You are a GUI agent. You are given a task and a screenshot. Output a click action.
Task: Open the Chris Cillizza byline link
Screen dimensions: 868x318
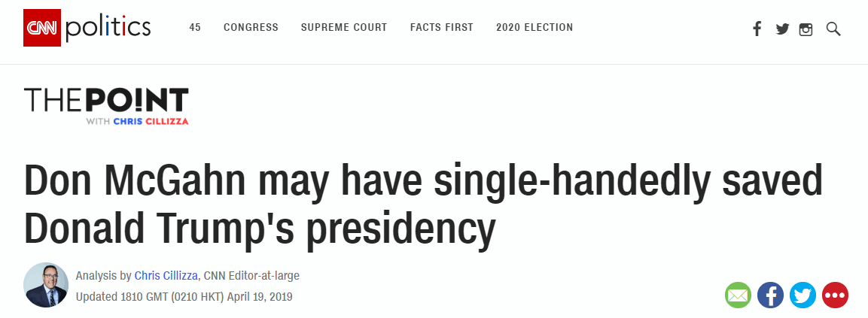166,275
